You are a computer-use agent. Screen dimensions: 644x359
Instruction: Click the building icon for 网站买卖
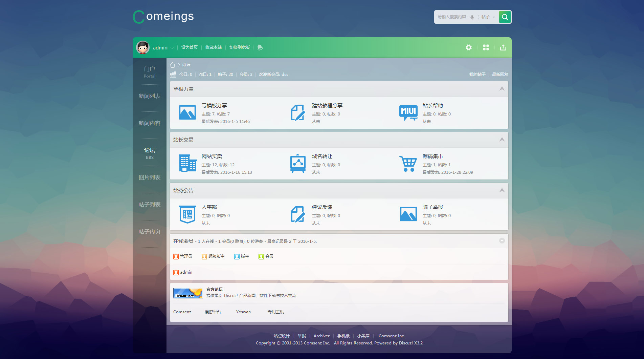(x=187, y=163)
